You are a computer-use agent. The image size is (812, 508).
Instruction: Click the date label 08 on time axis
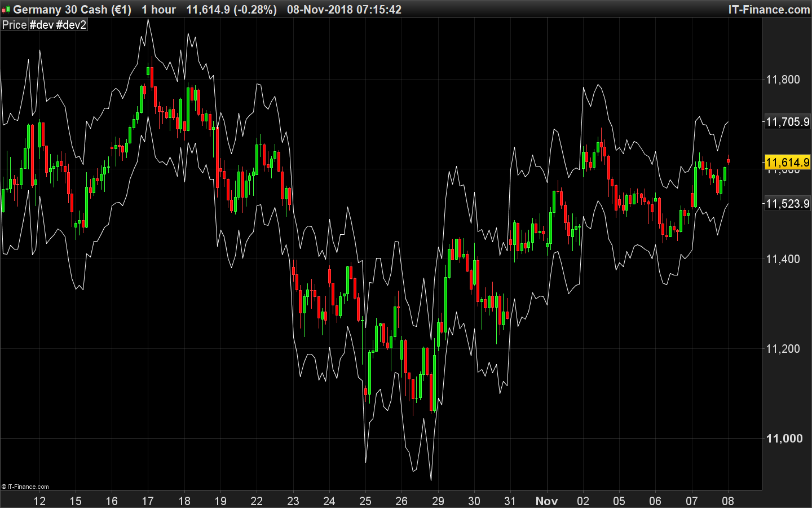pyautogui.click(x=728, y=501)
